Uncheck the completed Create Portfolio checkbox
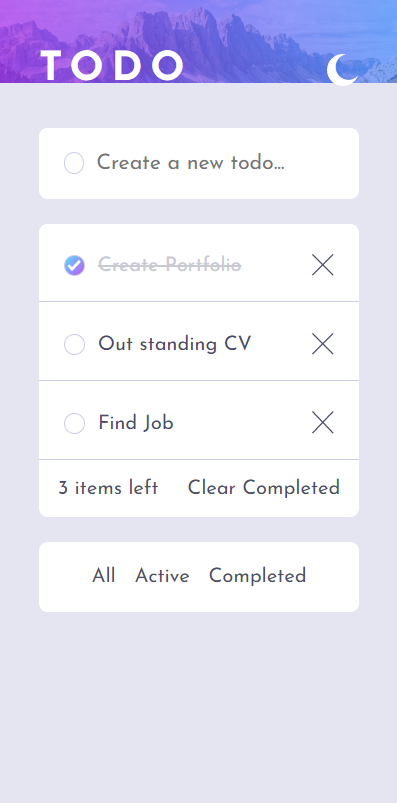Screen dimensions: 397x803 tap(74, 265)
